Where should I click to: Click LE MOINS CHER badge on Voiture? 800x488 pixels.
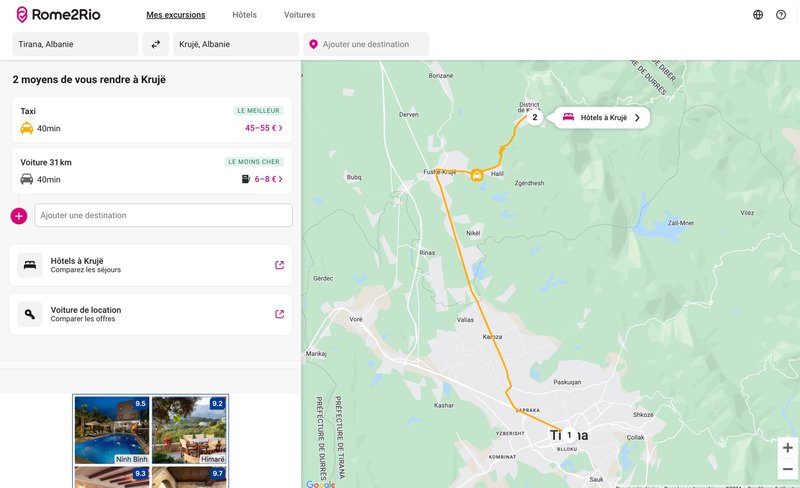[x=254, y=162]
